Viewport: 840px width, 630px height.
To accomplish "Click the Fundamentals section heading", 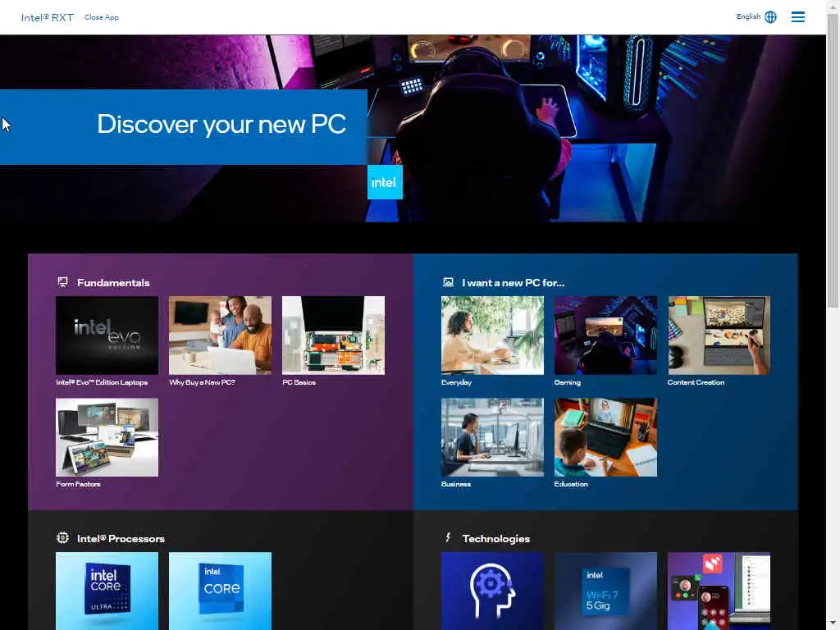I will [x=113, y=282].
